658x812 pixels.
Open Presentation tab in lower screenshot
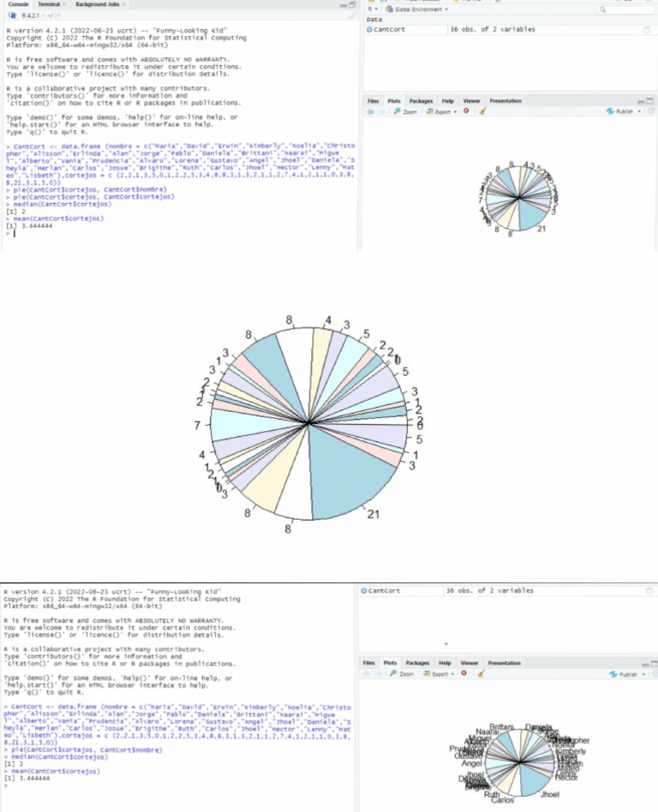coord(504,663)
